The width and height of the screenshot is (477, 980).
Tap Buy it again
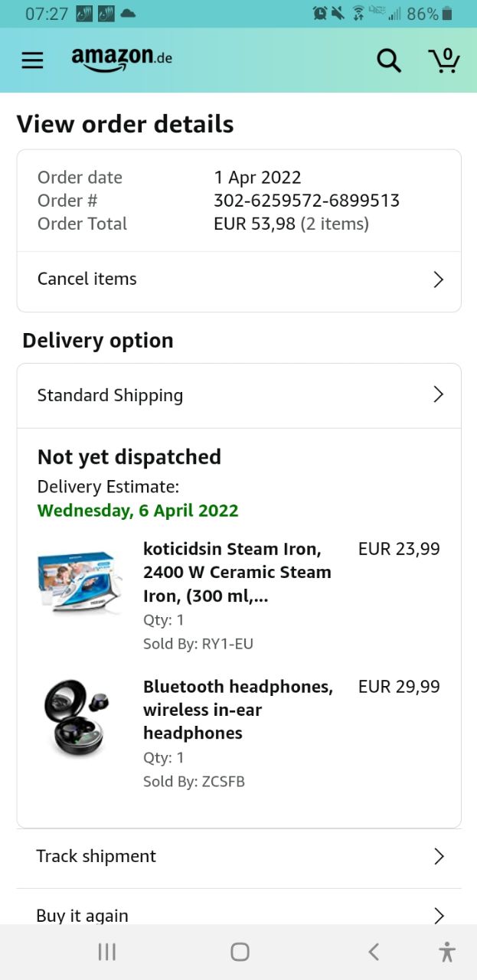[x=83, y=915]
